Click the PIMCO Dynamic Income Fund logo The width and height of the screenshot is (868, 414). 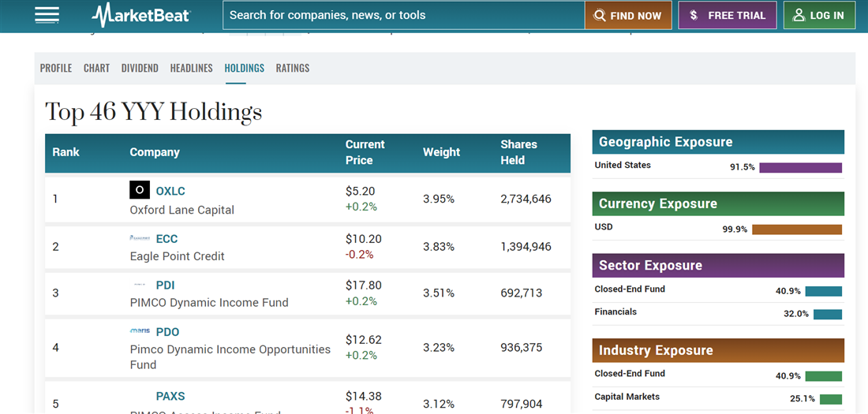tap(140, 285)
